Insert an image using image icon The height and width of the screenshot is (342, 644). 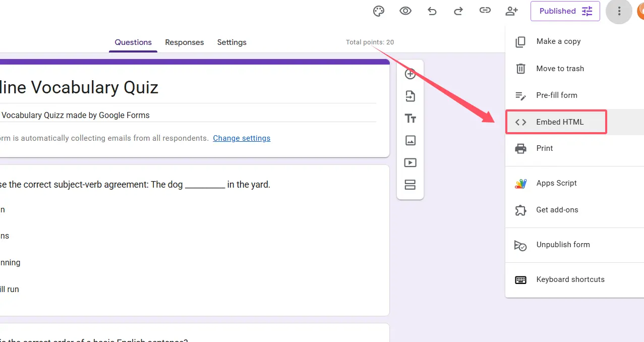(x=411, y=141)
